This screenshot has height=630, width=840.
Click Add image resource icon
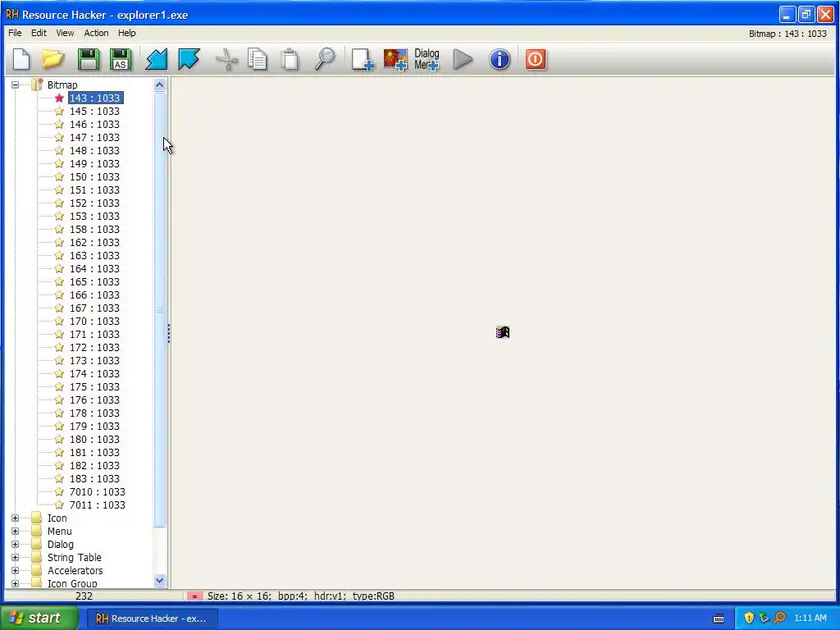tap(395, 59)
